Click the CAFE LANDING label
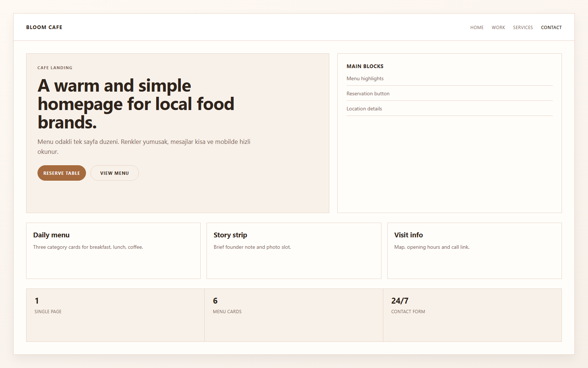The width and height of the screenshot is (588, 368). (55, 67)
